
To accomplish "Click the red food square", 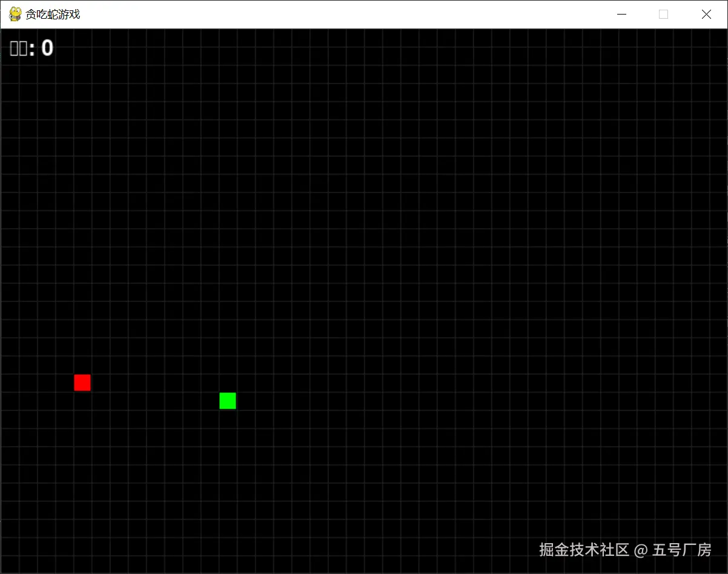I will coord(82,383).
